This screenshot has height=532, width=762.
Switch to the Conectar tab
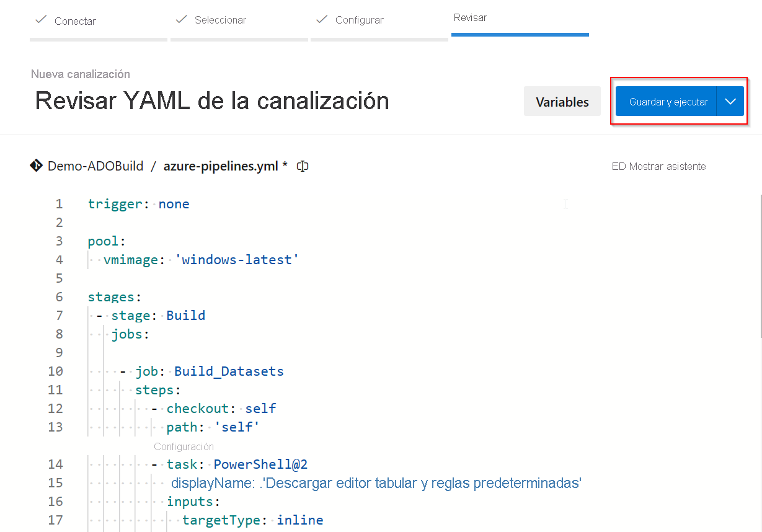[x=76, y=20]
